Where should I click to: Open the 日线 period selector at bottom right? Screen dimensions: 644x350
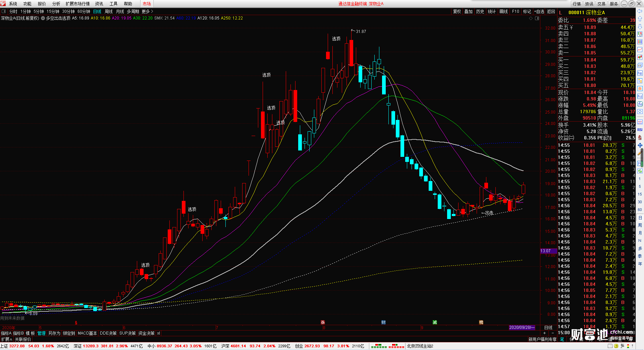click(x=548, y=327)
